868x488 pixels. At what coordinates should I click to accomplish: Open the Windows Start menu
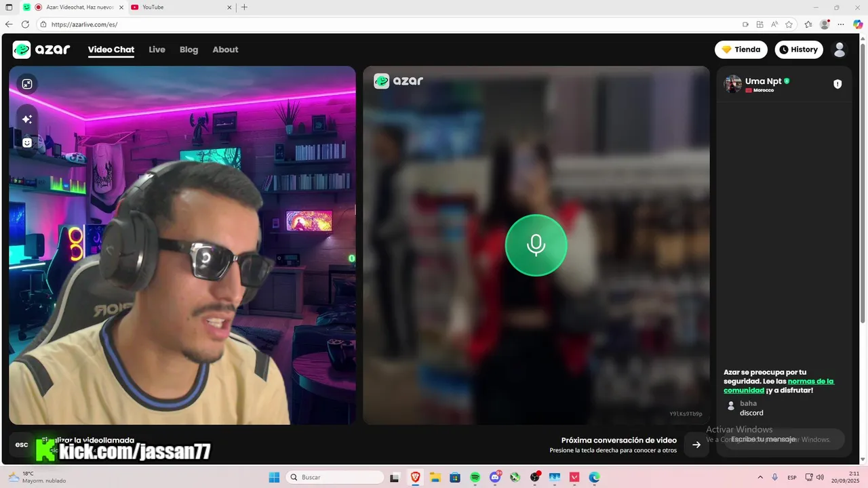coord(274,477)
